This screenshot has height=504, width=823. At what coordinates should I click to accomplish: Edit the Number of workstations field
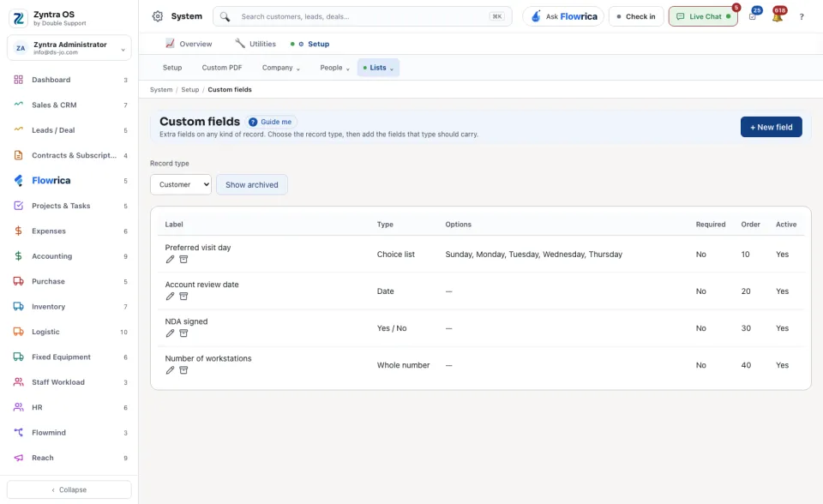(x=170, y=370)
